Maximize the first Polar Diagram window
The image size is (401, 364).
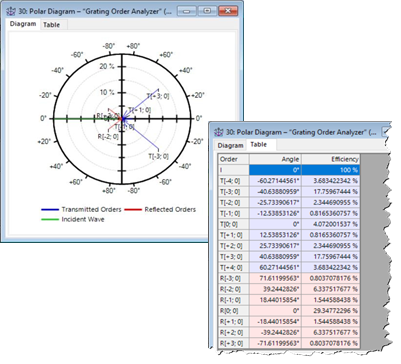(x=207, y=11)
